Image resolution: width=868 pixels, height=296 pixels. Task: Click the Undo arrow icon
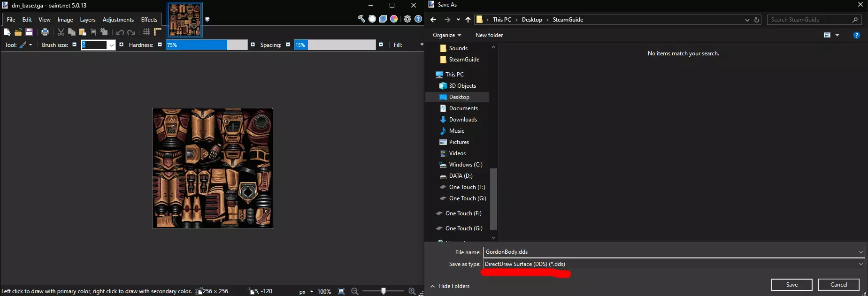pyautogui.click(x=120, y=32)
